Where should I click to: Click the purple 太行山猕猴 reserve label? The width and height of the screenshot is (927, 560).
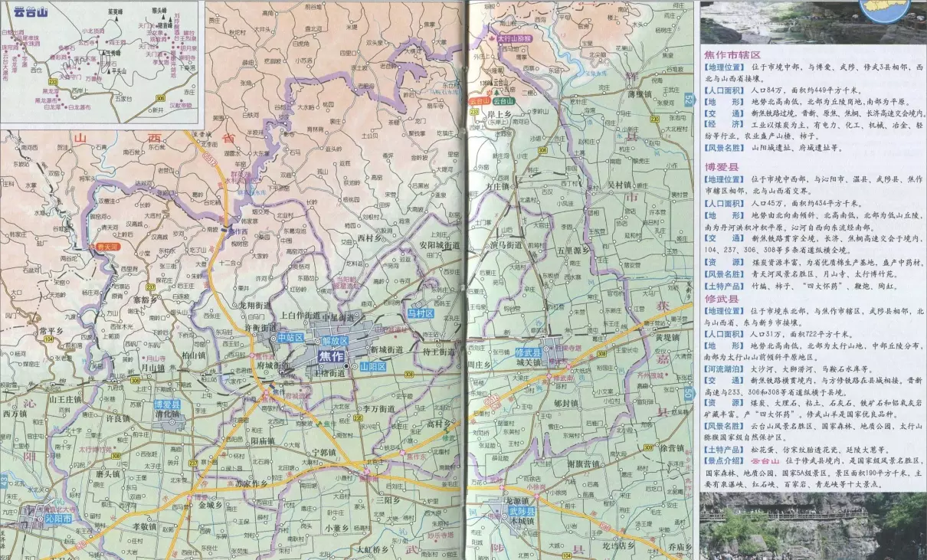pyautogui.click(x=513, y=38)
